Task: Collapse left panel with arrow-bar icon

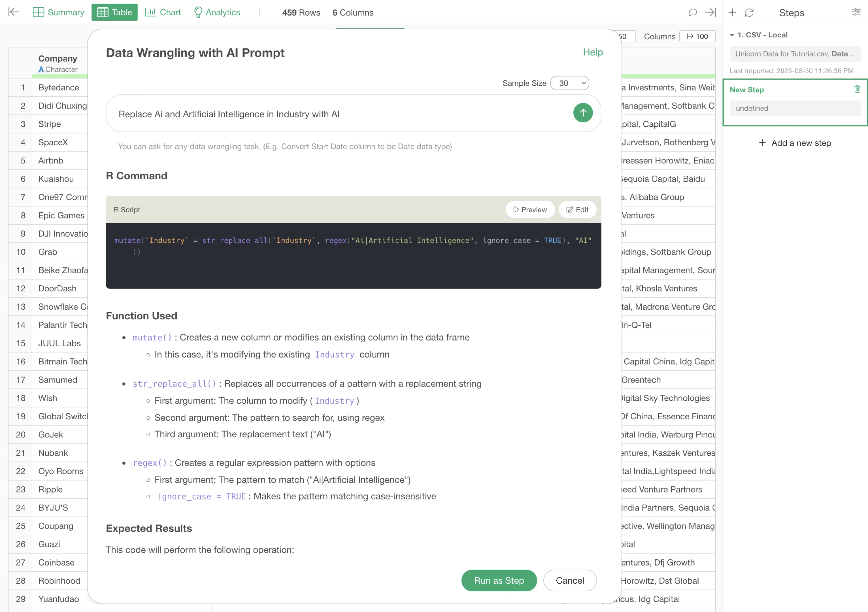Action: pos(14,12)
